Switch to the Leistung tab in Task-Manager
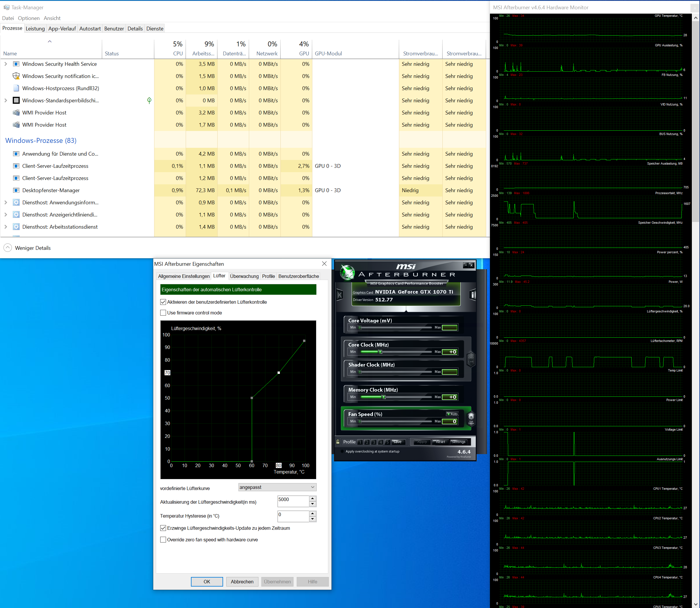 coord(35,28)
